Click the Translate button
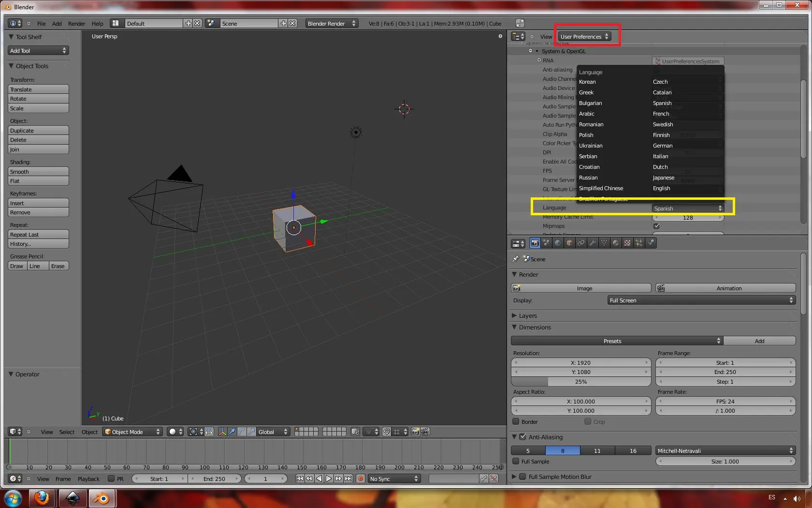The image size is (812, 508). pyautogui.click(x=38, y=89)
